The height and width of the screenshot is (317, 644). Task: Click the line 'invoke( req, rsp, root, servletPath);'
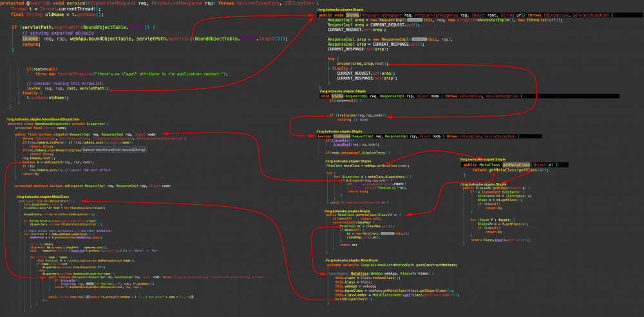[68, 88]
